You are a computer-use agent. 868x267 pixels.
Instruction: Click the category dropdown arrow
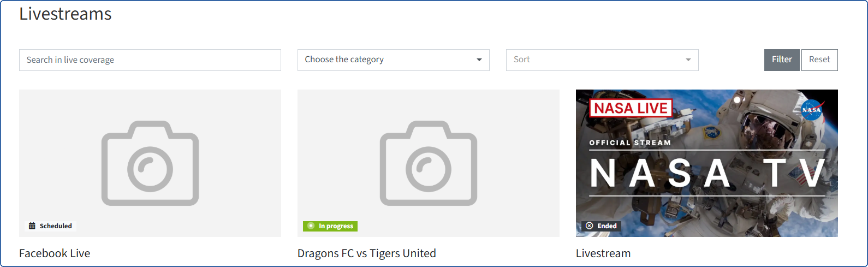tap(479, 60)
